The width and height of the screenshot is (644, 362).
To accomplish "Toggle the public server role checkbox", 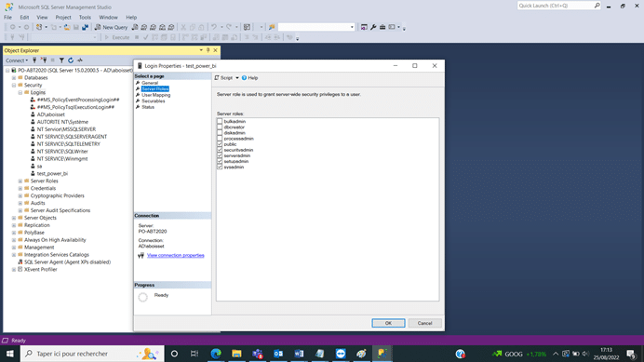I will [220, 144].
